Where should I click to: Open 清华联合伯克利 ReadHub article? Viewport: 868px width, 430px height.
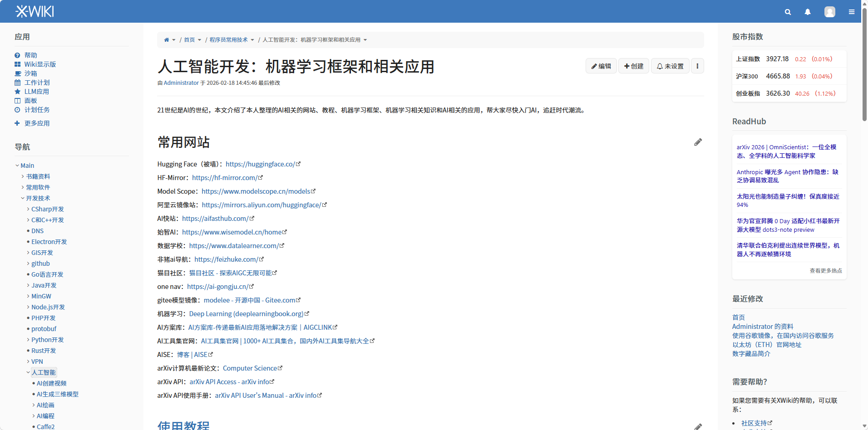pyautogui.click(x=788, y=250)
